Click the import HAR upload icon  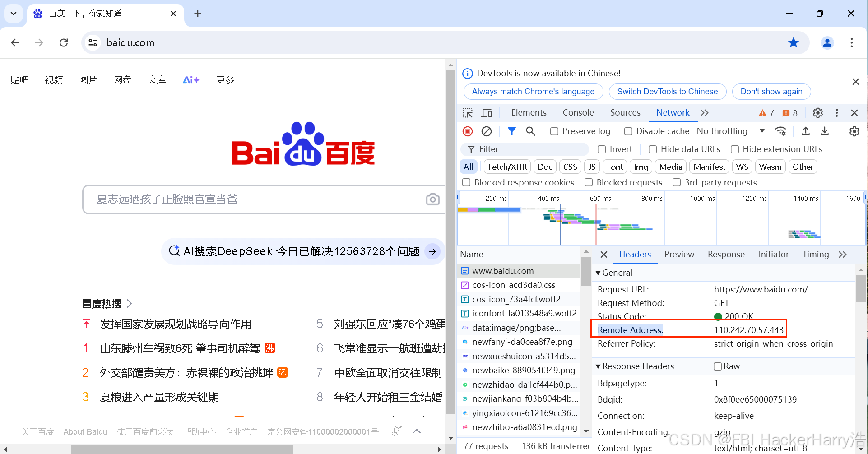tap(806, 131)
